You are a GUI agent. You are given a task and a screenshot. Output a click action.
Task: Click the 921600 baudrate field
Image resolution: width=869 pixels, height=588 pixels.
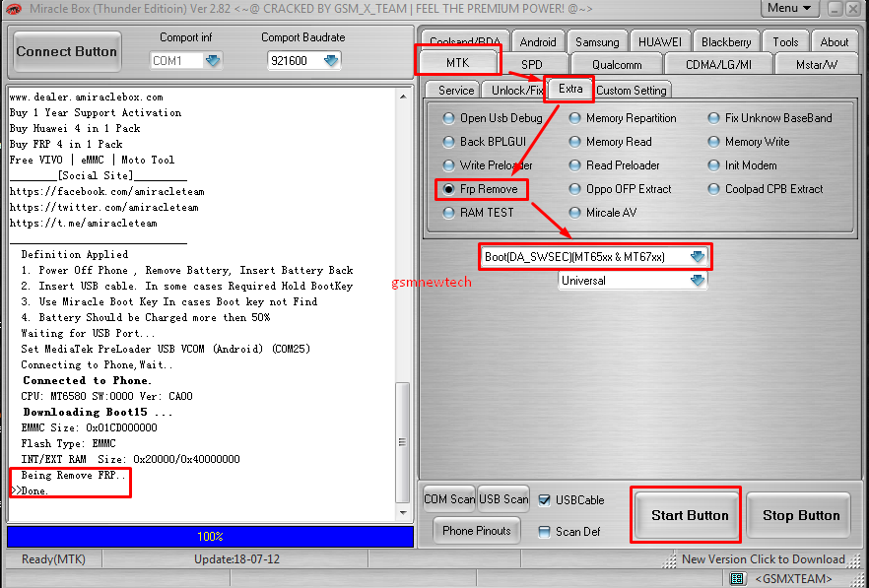(294, 60)
